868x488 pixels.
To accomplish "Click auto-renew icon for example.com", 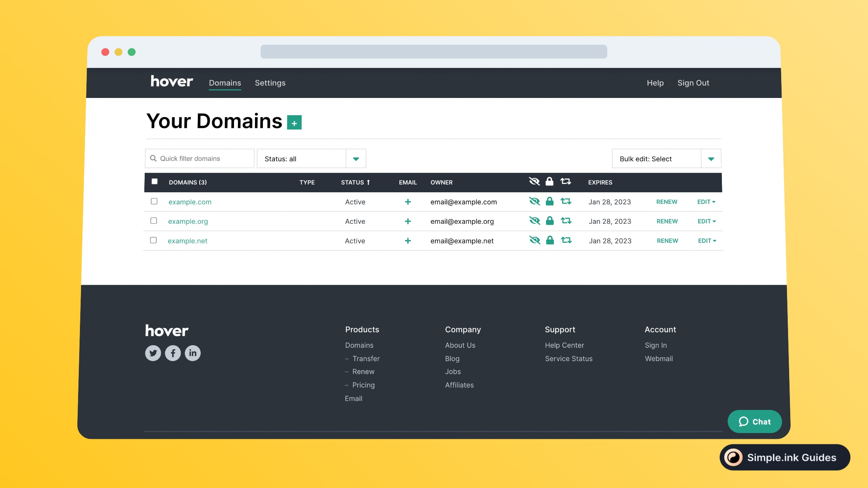I will 566,201.
